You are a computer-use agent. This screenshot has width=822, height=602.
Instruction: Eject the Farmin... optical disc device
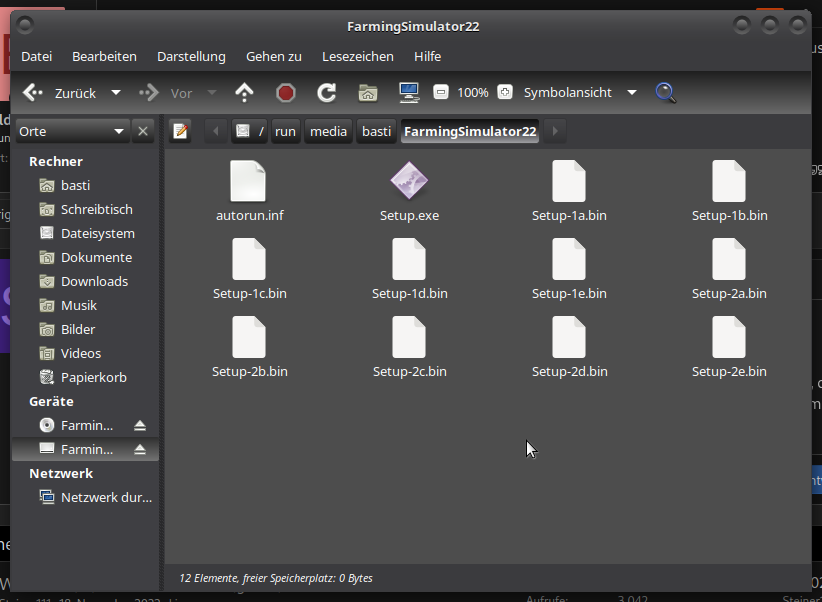coord(139,425)
